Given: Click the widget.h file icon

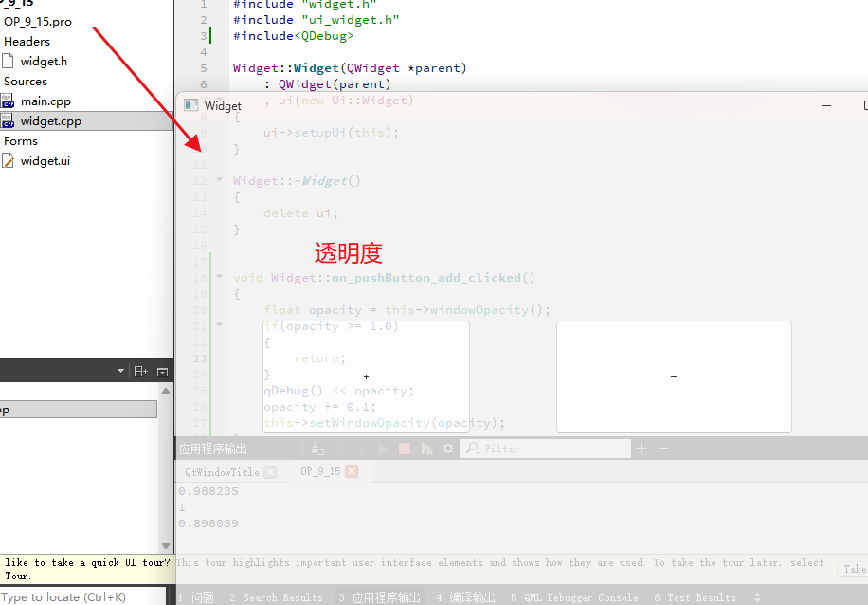Looking at the screenshot, I should [8, 61].
